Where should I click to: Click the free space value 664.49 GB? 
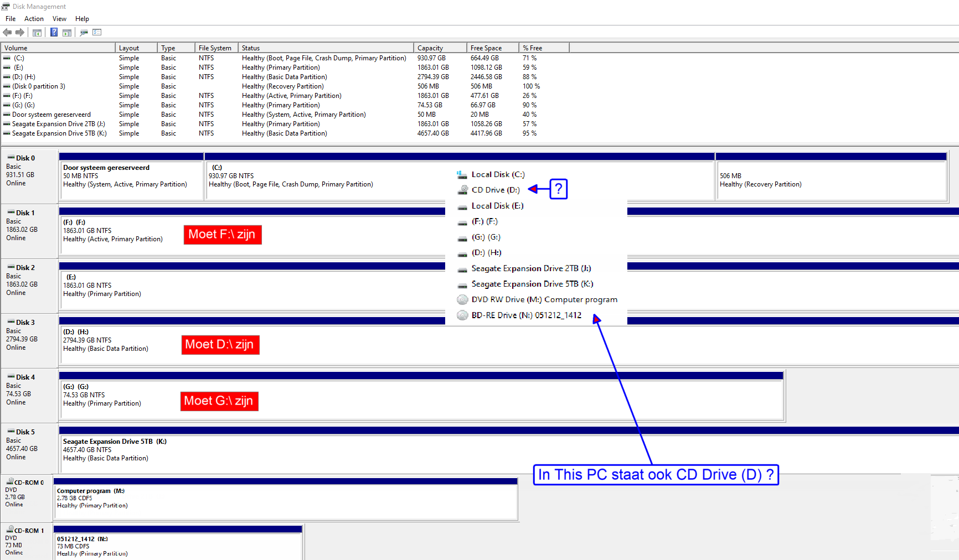(x=484, y=58)
